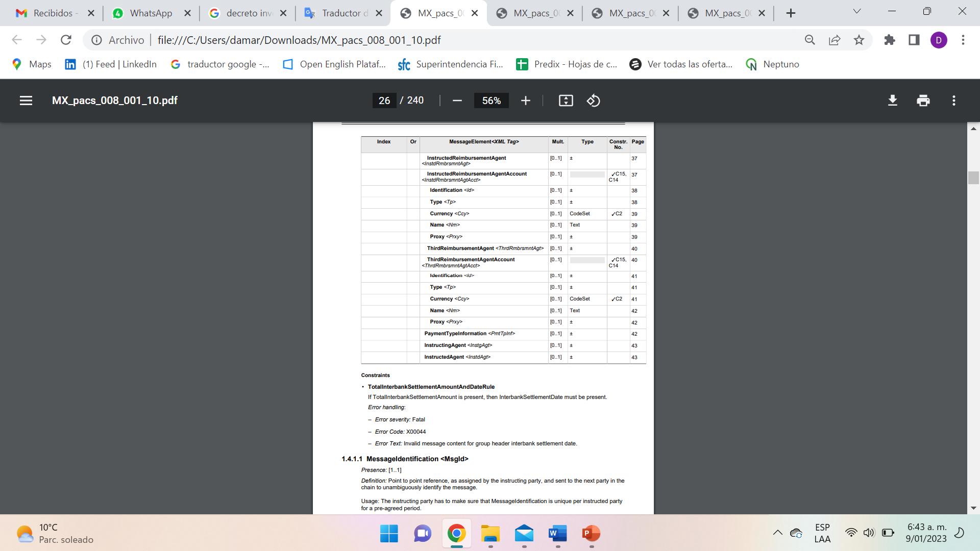Rotate the PDF counterclockwise
This screenshot has width=980, height=551.
593,101
